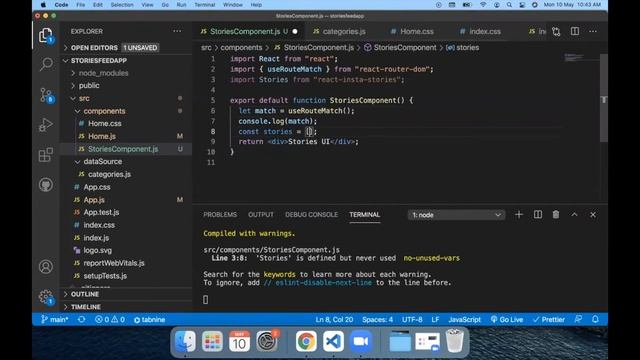The image size is (640, 360).
Task: Close the terminal panel
Action: (x=593, y=215)
